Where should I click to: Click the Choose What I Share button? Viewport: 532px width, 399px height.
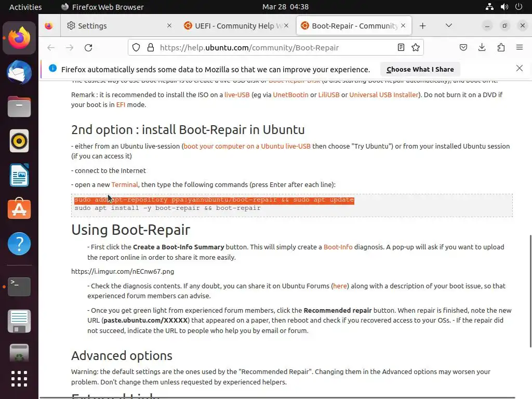pyautogui.click(x=420, y=69)
